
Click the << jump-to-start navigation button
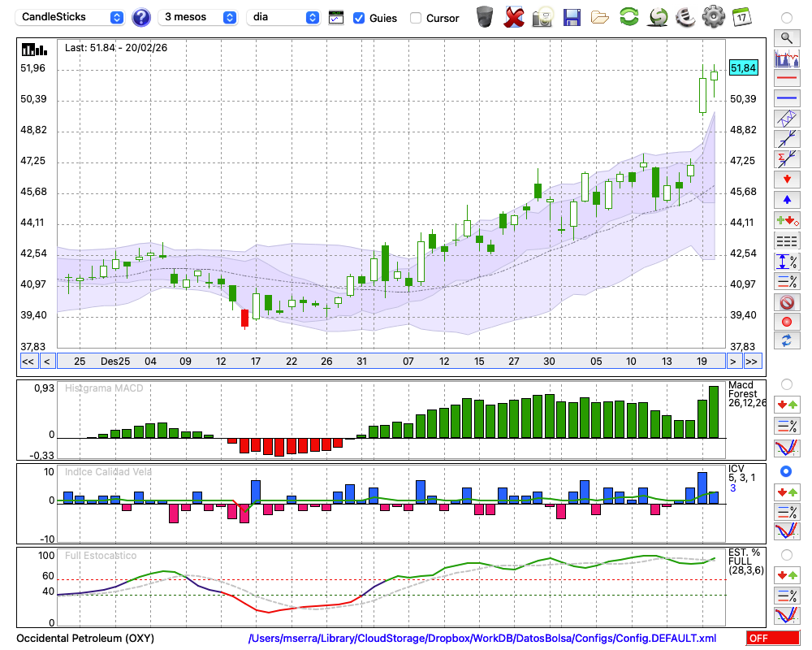28,362
